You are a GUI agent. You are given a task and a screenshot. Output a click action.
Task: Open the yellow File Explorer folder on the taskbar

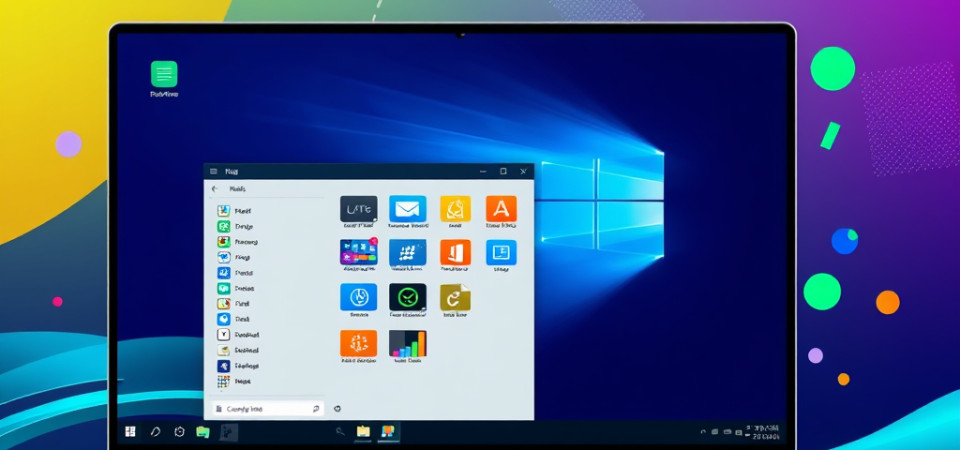(364, 432)
